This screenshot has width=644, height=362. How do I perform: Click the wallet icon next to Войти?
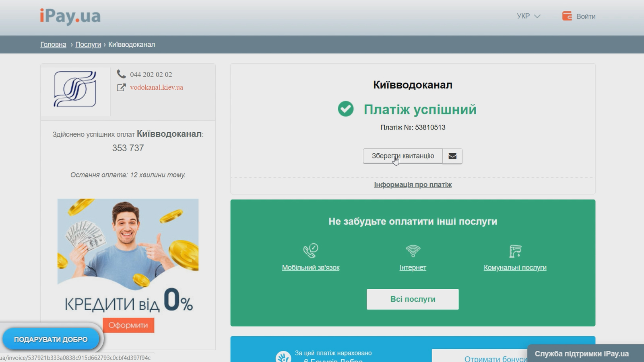(567, 16)
